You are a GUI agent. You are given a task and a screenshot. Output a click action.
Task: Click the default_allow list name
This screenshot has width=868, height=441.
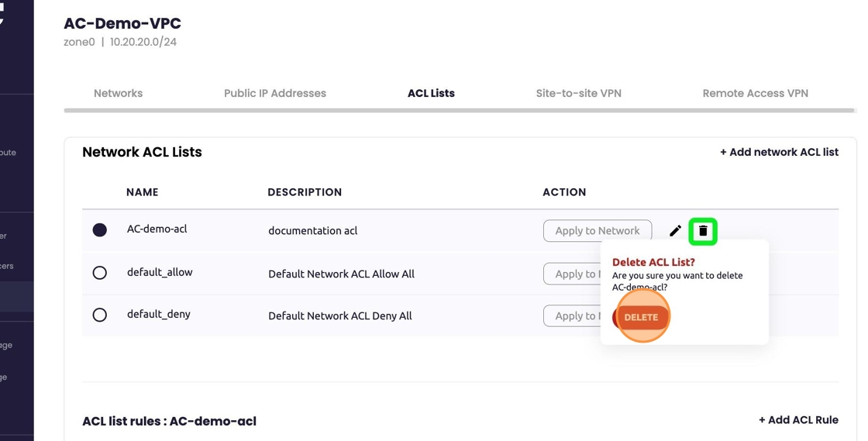tap(160, 272)
